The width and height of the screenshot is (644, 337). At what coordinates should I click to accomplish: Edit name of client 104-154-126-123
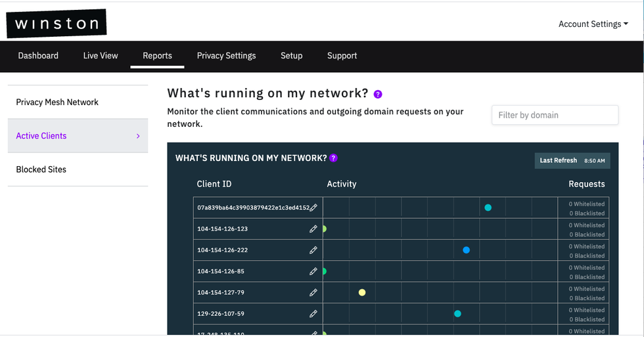pos(313,229)
